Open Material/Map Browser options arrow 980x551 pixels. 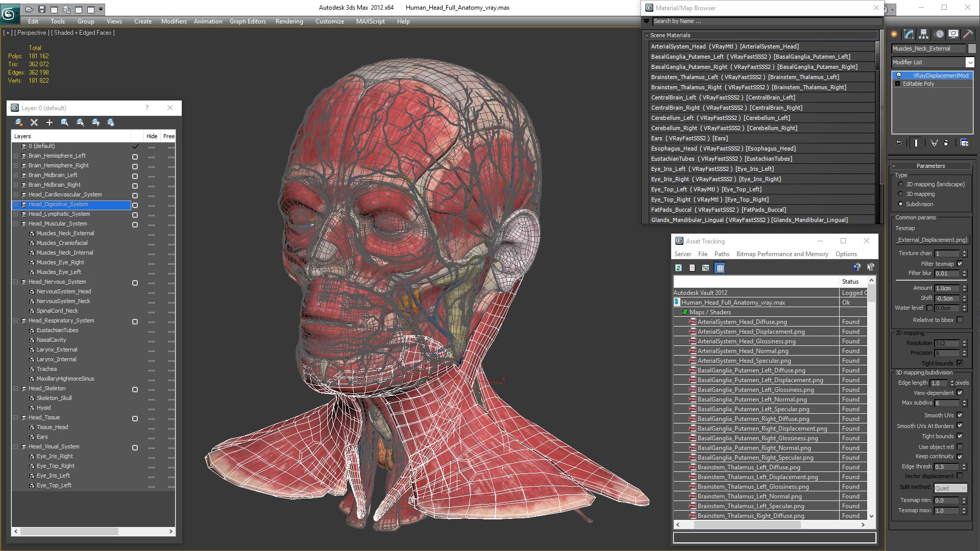click(647, 21)
